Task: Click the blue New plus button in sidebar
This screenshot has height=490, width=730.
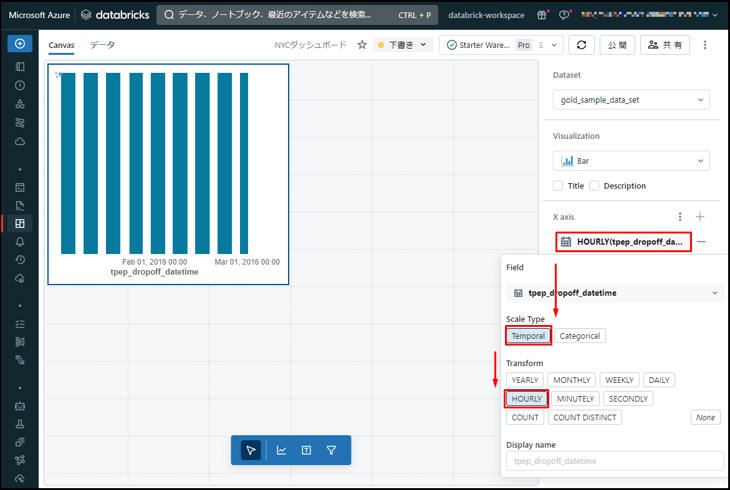Action: tap(19, 44)
